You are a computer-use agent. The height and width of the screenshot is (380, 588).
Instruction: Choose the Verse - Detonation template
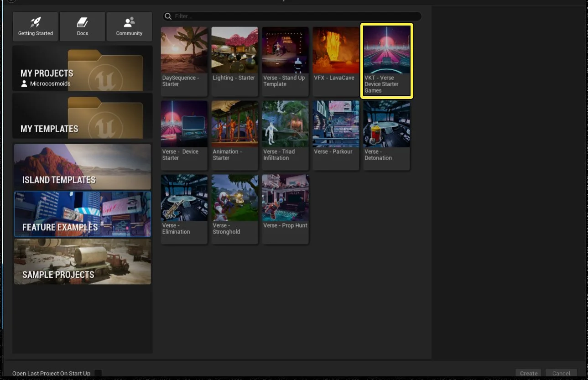386,135
